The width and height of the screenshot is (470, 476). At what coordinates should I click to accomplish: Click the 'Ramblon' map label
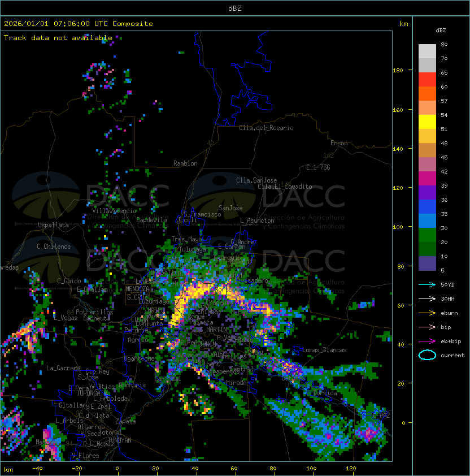pyautogui.click(x=185, y=163)
